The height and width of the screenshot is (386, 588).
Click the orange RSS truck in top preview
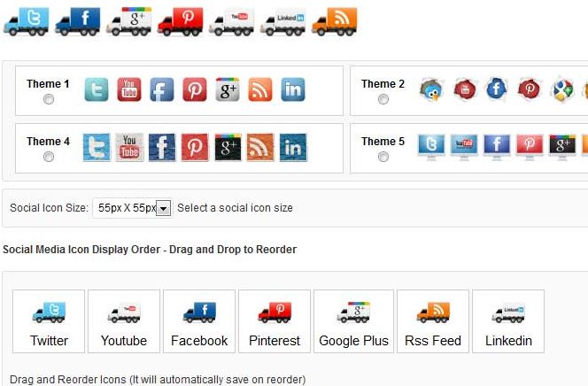coord(335,22)
